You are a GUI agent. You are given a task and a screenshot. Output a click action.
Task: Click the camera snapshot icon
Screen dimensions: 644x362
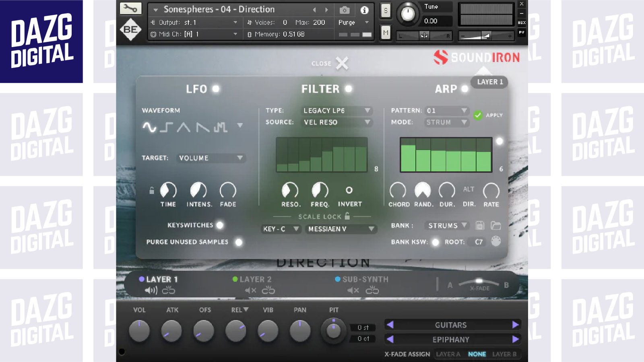point(345,10)
